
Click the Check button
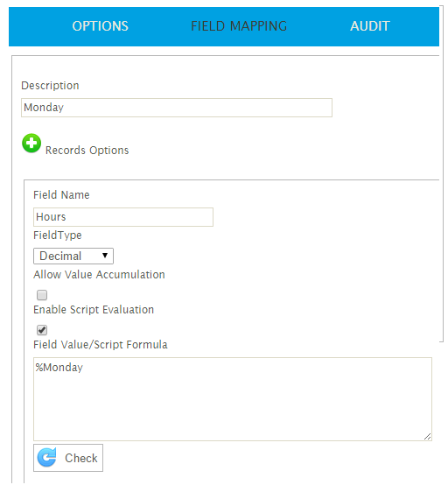(68, 458)
